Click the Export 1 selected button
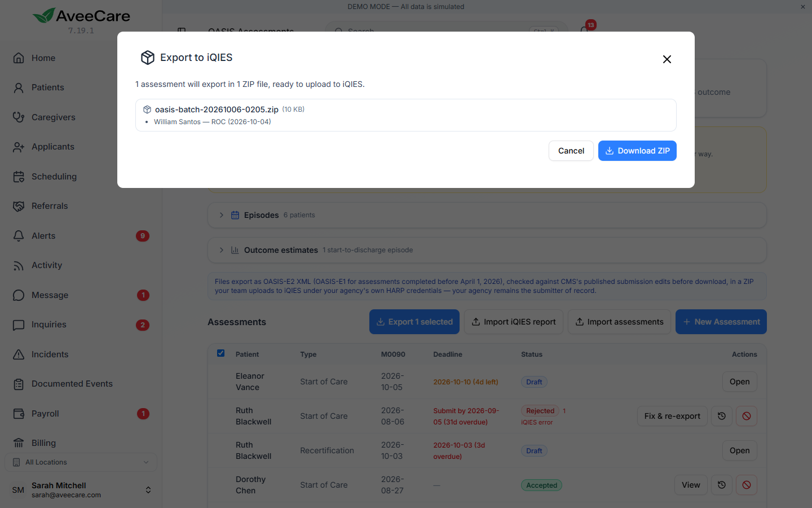Image resolution: width=812 pixels, height=508 pixels. coord(414,322)
